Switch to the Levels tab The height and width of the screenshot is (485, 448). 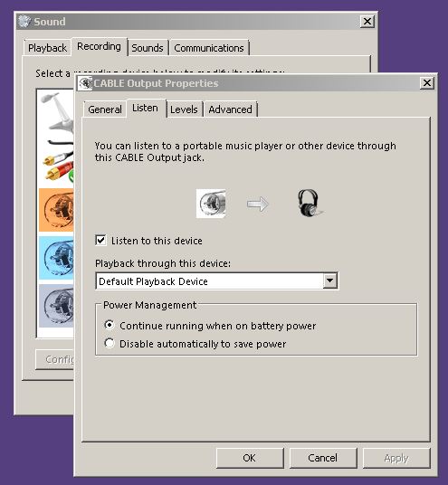(x=184, y=109)
